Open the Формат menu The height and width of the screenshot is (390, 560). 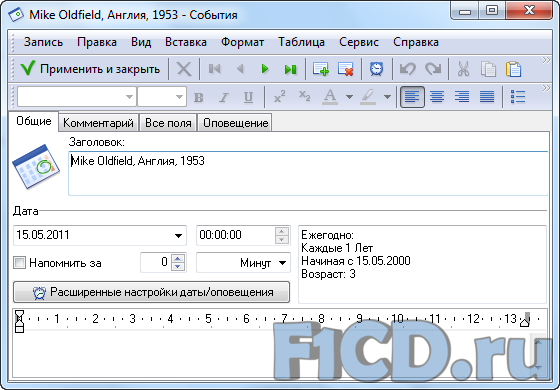[x=242, y=42]
